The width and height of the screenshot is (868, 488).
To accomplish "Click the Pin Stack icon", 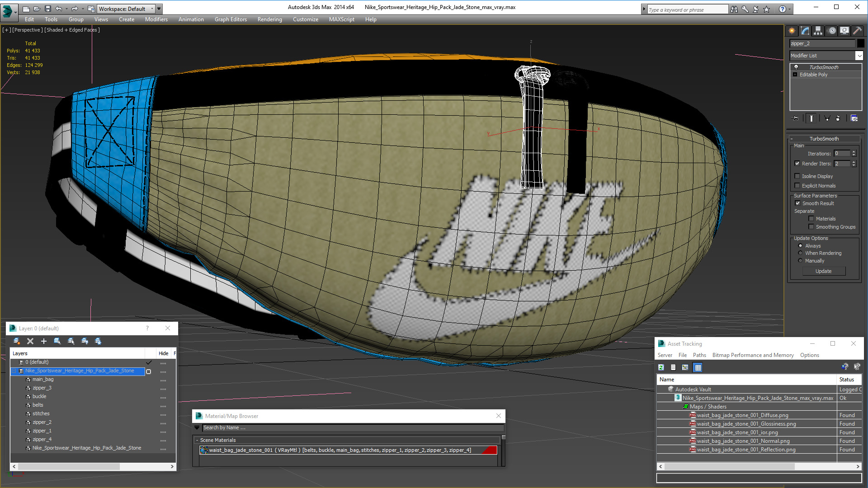I will tap(796, 118).
